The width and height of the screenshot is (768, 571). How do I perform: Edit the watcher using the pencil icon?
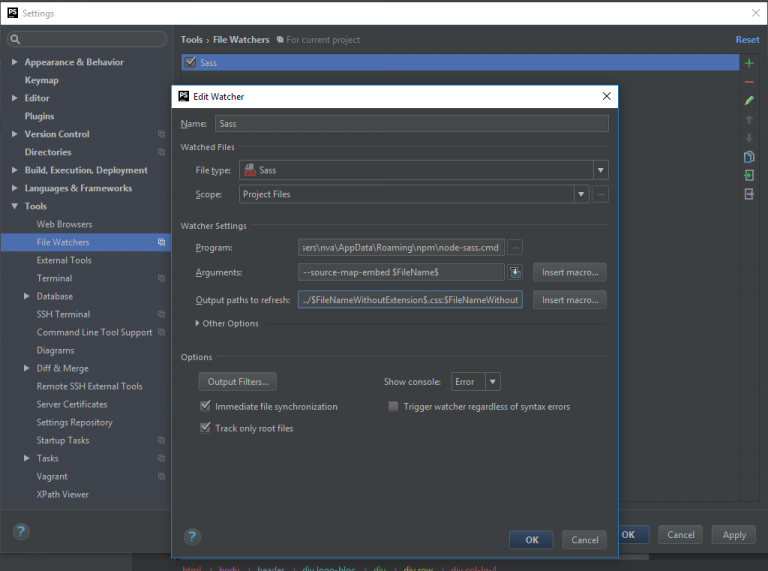(749, 100)
